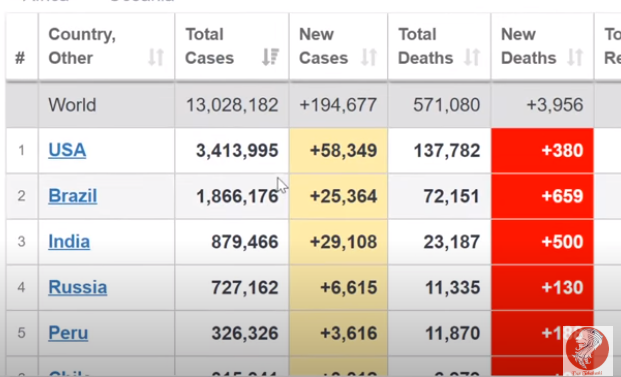Open the India country link
This screenshot has height=377, width=621.
pyautogui.click(x=69, y=242)
